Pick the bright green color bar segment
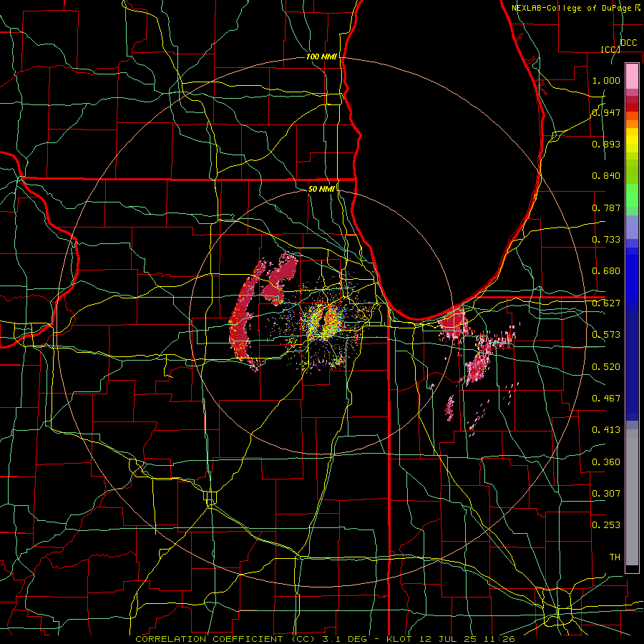 (x=632, y=195)
